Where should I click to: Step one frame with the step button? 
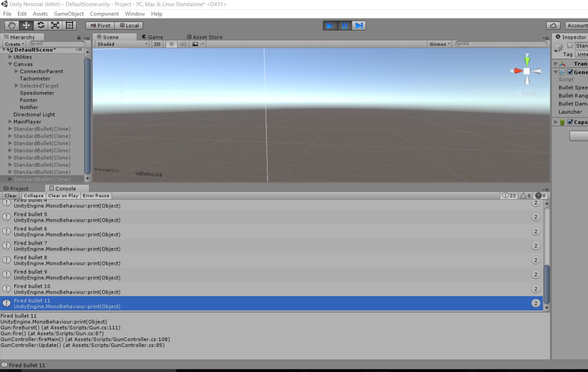(x=359, y=25)
